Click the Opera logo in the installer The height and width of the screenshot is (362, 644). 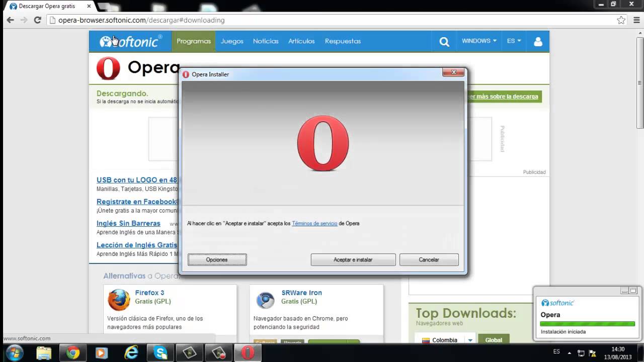(323, 143)
